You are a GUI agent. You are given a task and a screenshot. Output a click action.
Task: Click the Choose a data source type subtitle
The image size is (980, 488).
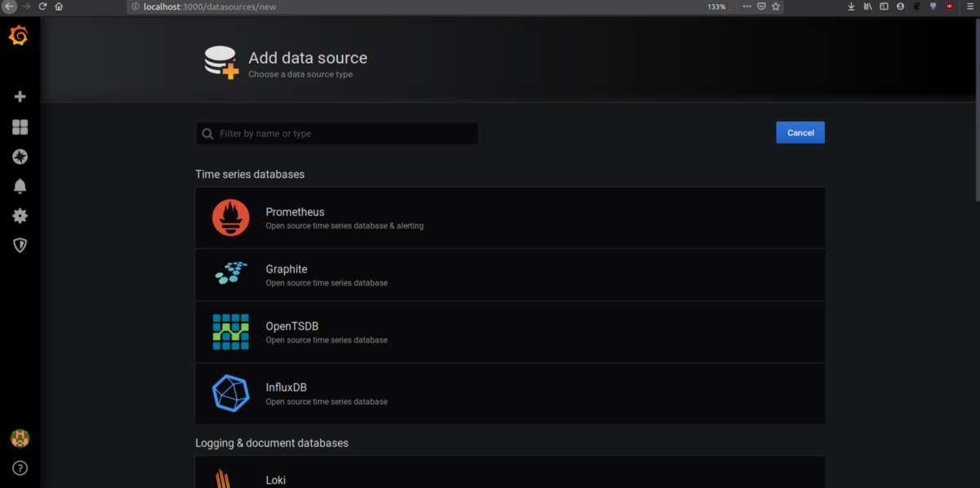coord(301,74)
